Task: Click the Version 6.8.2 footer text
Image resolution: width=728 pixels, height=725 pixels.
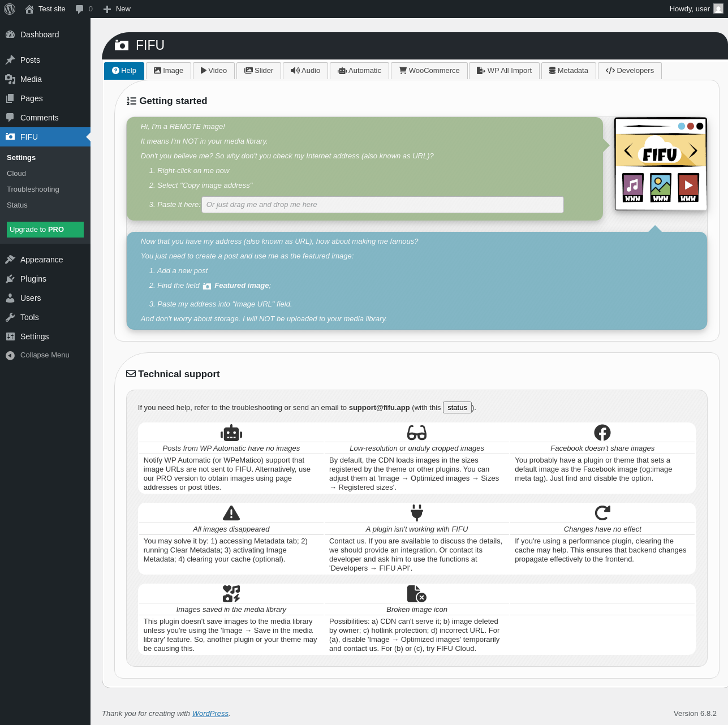Action: point(695,714)
